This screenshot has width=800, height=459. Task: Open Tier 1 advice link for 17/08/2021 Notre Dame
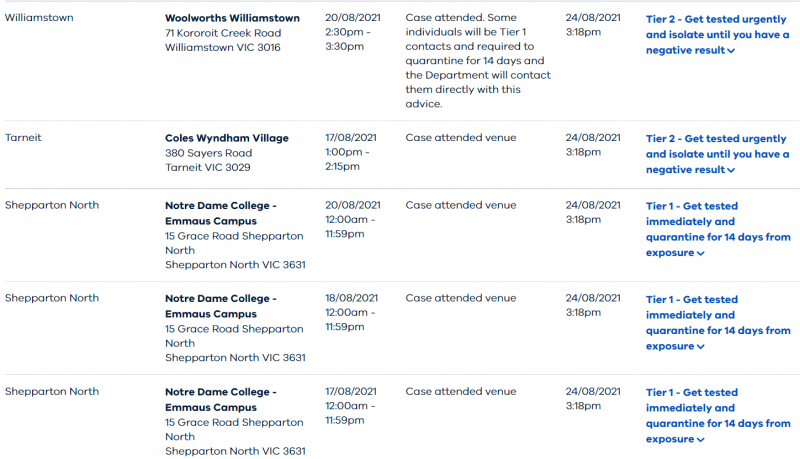[718, 416]
